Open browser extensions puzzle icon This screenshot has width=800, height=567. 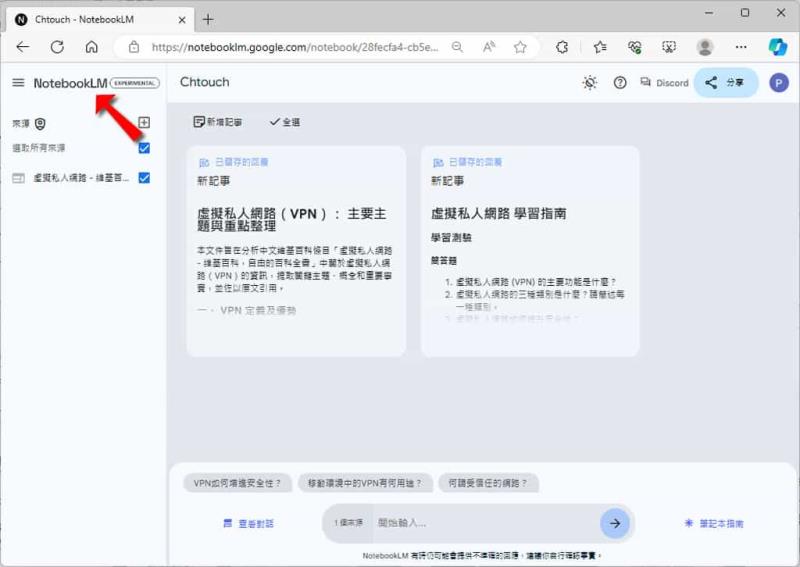[562, 47]
